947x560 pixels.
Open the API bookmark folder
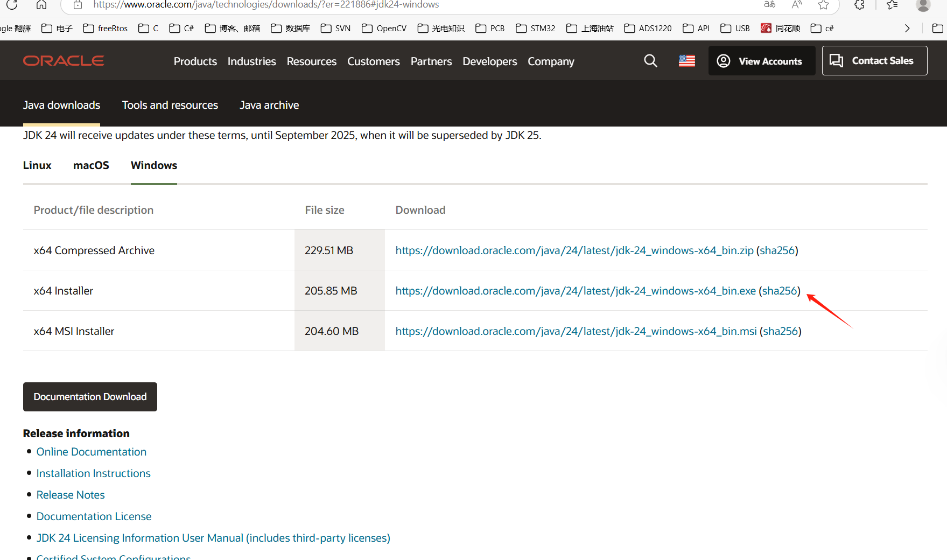tap(696, 28)
